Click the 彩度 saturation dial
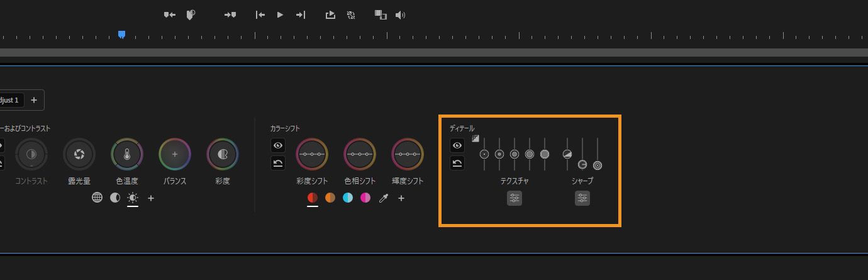868x280 pixels. 223,154
